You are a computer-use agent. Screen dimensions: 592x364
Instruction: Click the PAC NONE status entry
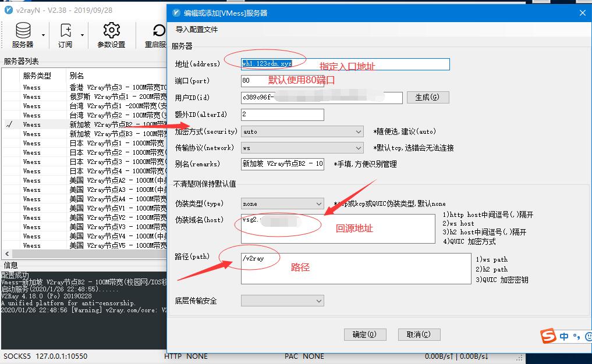[304, 356]
